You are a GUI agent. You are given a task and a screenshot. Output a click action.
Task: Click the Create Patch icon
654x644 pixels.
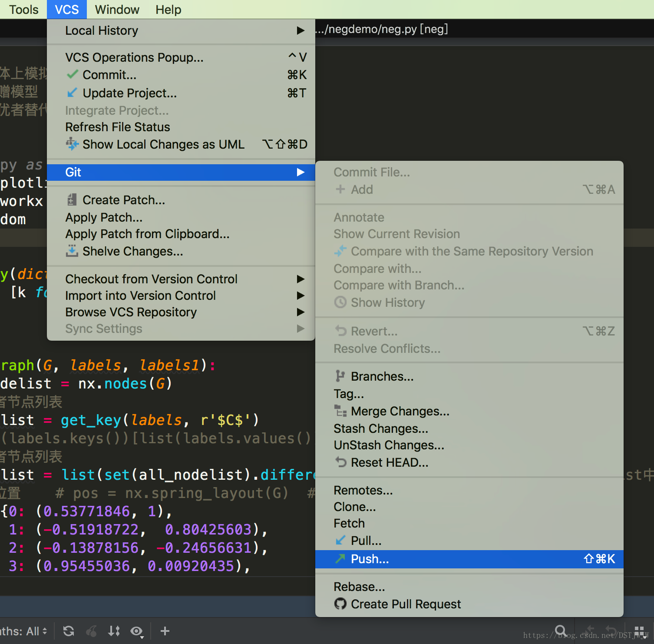72,199
